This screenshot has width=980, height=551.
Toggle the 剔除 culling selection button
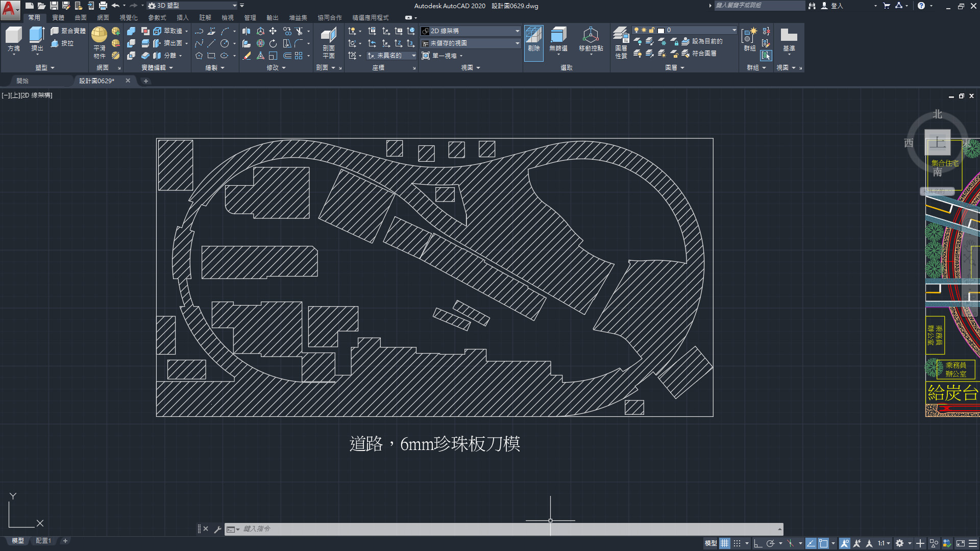click(x=533, y=39)
